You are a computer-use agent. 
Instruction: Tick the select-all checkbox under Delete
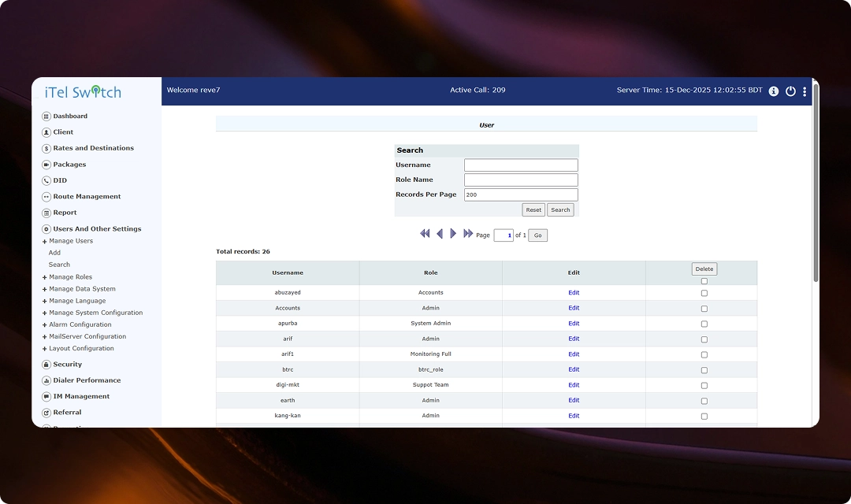click(x=704, y=281)
